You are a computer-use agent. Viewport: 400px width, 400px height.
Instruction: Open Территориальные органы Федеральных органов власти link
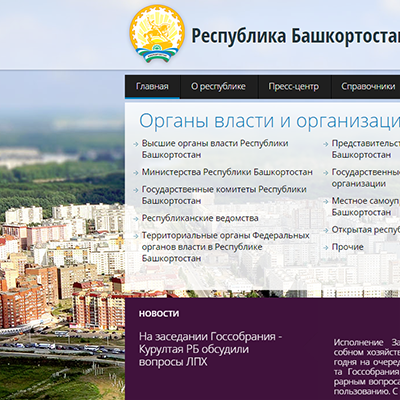click(226, 247)
